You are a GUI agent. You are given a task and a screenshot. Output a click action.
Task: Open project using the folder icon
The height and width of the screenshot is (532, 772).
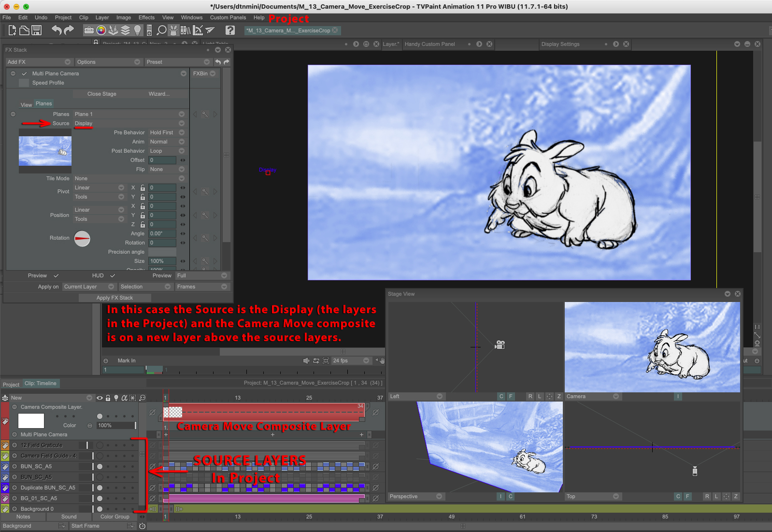[24, 30]
